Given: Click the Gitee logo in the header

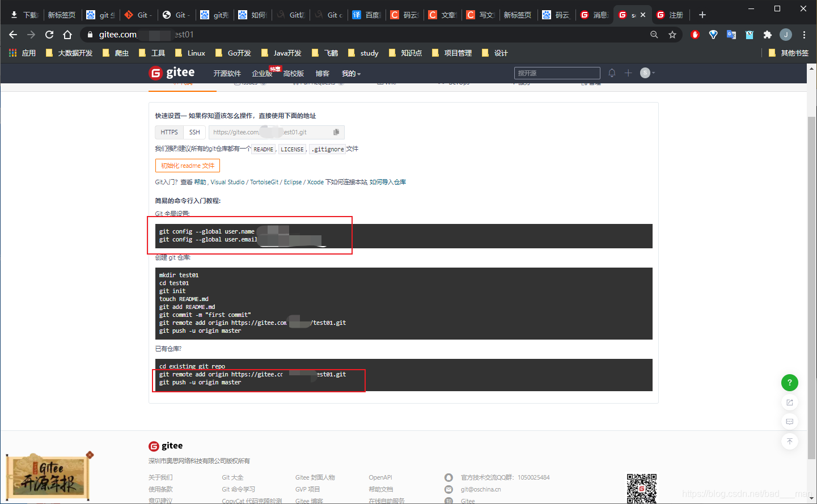Looking at the screenshot, I should pyautogui.click(x=171, y=73).
